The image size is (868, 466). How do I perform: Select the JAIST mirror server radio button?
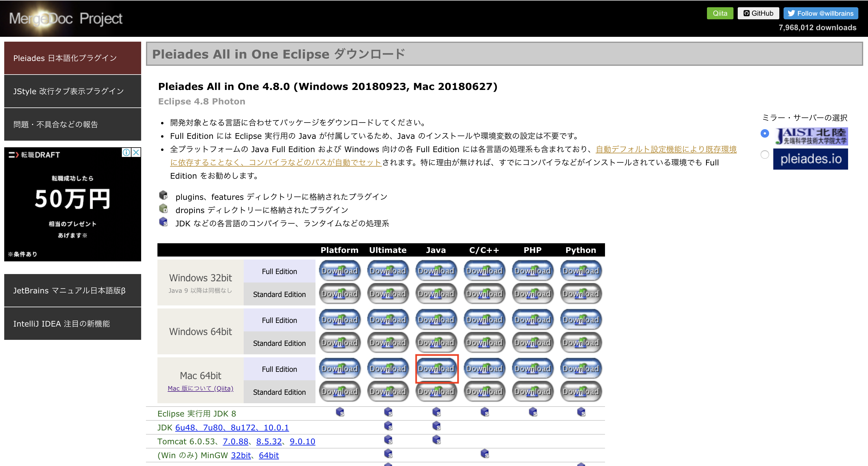coord(765,133)
